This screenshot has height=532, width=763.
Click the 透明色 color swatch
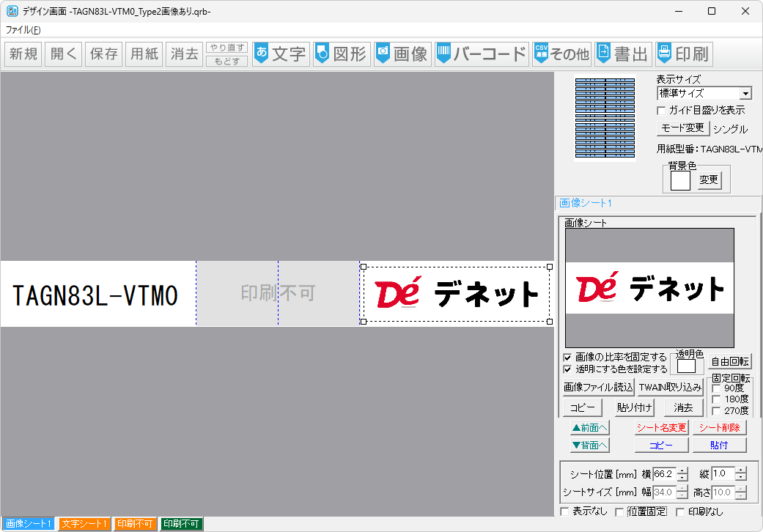686,366
